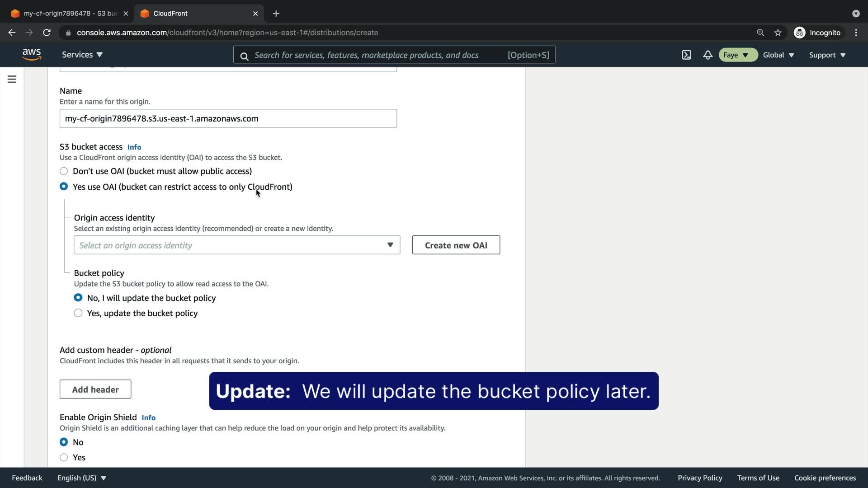Viewport: 868px width, 488px height.
Task: Switch to the my-cf-origin7896478 S3 bucket tab
Action: point(70,14)
